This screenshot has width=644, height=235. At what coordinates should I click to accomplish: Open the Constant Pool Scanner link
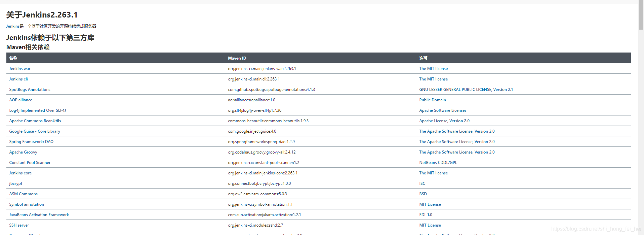tap(30, 163)
